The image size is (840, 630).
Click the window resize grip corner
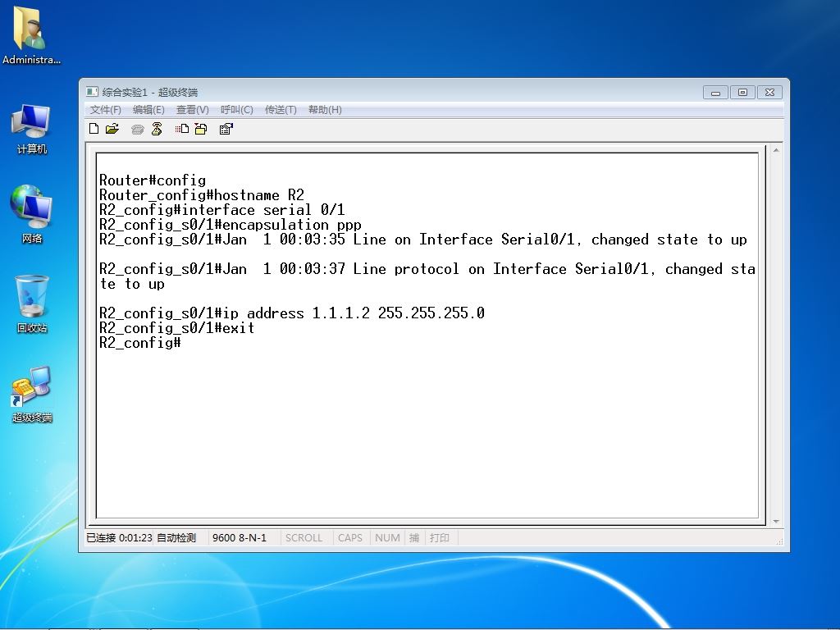tap(779, 541)
